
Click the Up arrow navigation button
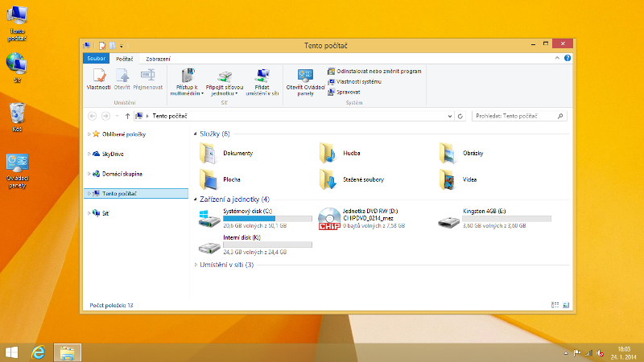point(128,116)
